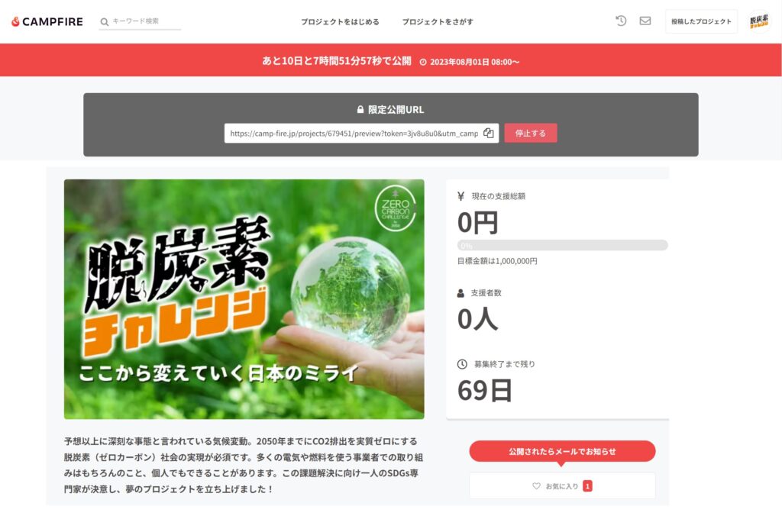Copy the limited preview URL

click(488, 133)
